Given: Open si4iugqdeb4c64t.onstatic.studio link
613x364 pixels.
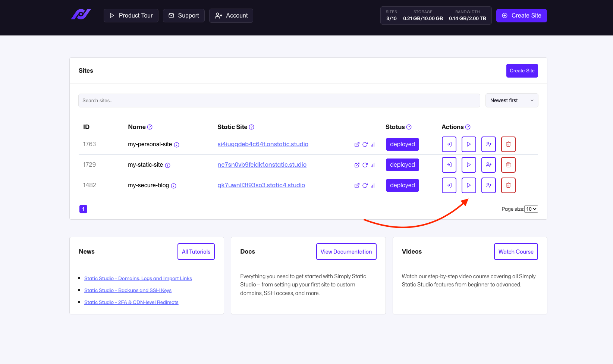Looking at the screenshot, I should 263,144.
